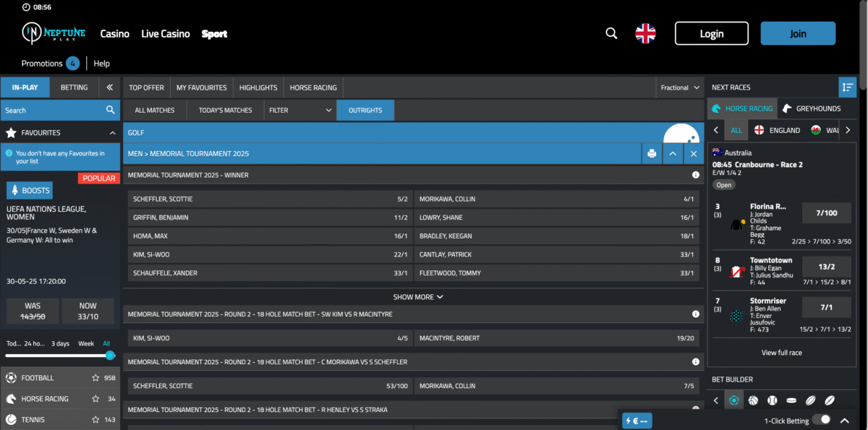Click the time range slider handle
Viewport: 868px width, 430px height.
(110, 355)
